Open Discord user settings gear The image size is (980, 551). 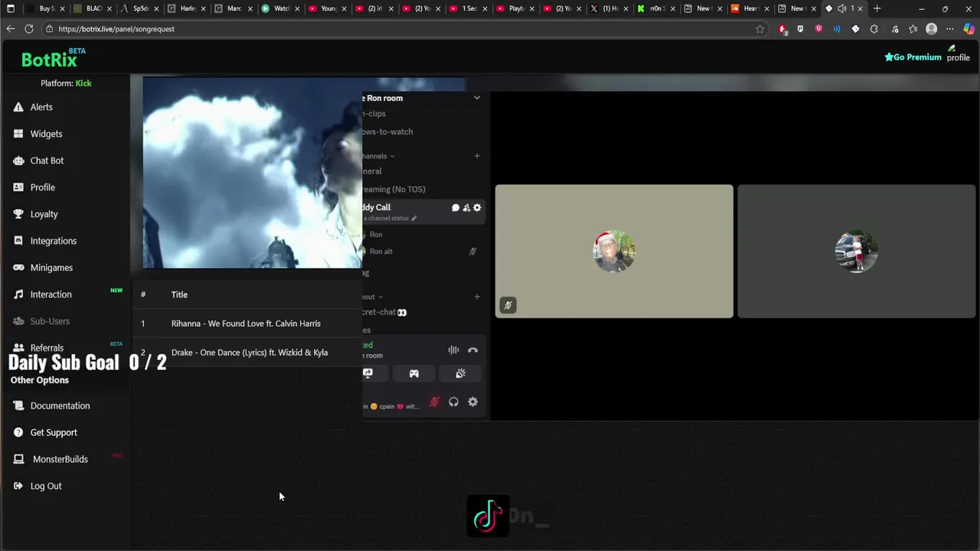click(x=472, y=403)
